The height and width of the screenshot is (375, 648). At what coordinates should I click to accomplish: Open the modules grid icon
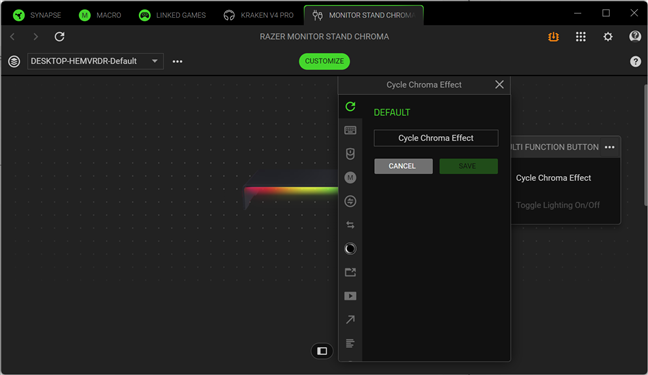pos(581,37)
